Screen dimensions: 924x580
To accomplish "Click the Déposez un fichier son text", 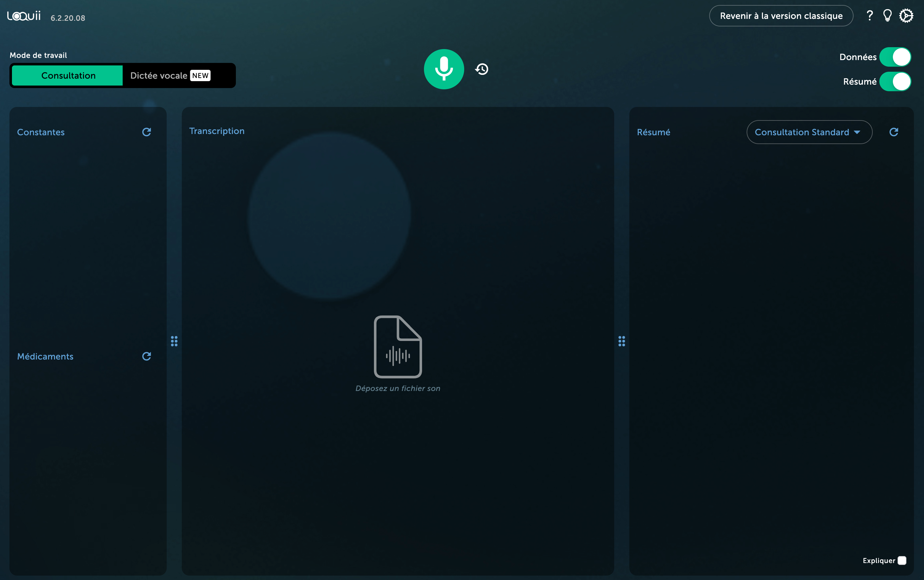I will click(x=398, y=388).
